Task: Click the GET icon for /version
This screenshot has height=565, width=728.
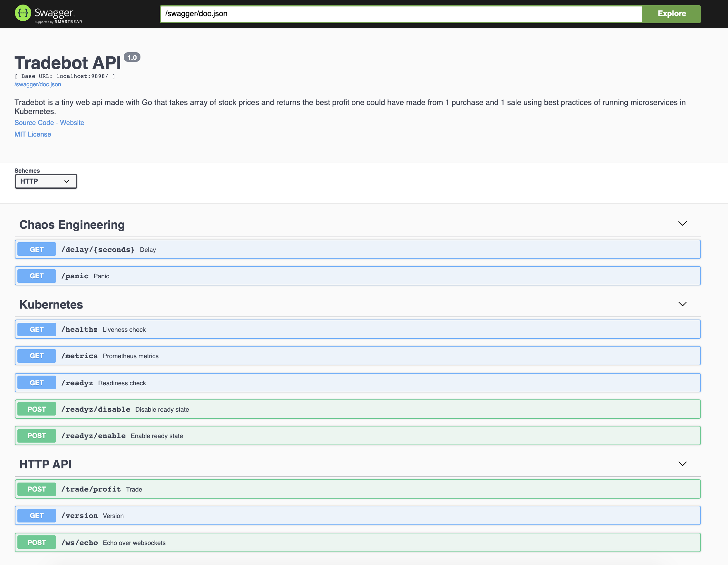Action: 37,516
